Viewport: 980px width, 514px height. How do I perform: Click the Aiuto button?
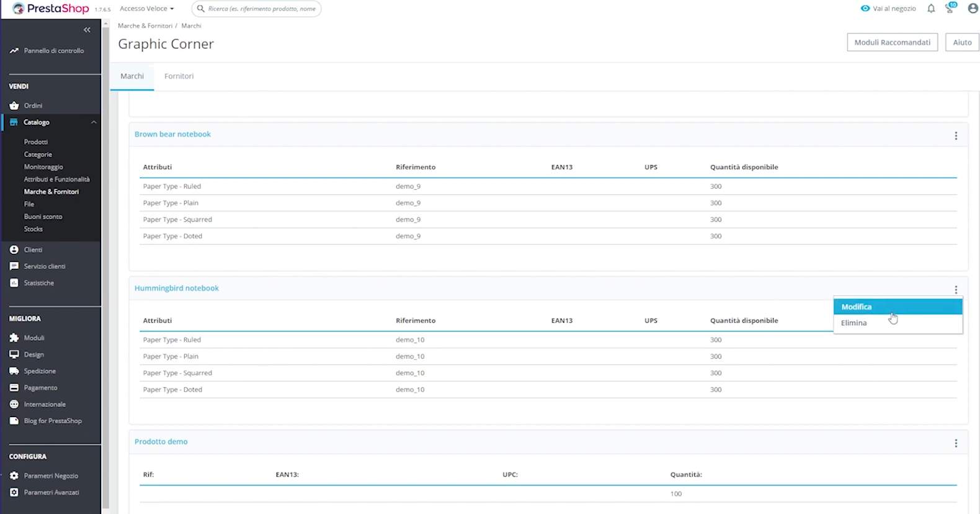[962, 42]
